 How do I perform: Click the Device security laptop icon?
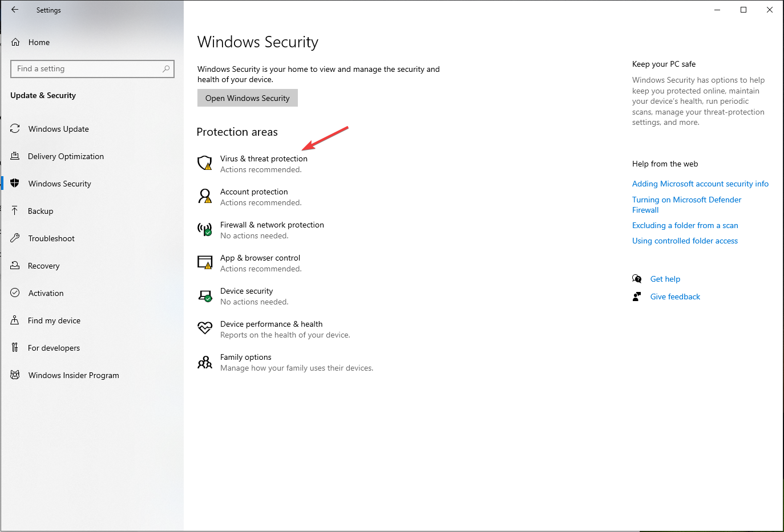click(205, 296)
